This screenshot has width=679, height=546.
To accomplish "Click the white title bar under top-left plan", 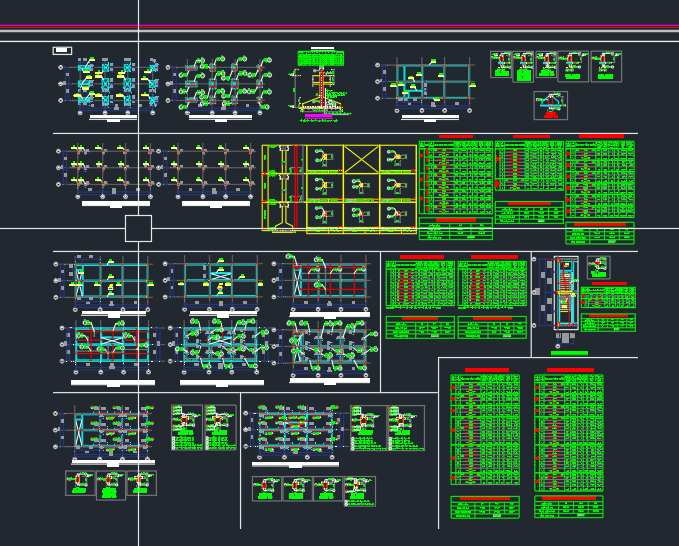I will [113, 117].
